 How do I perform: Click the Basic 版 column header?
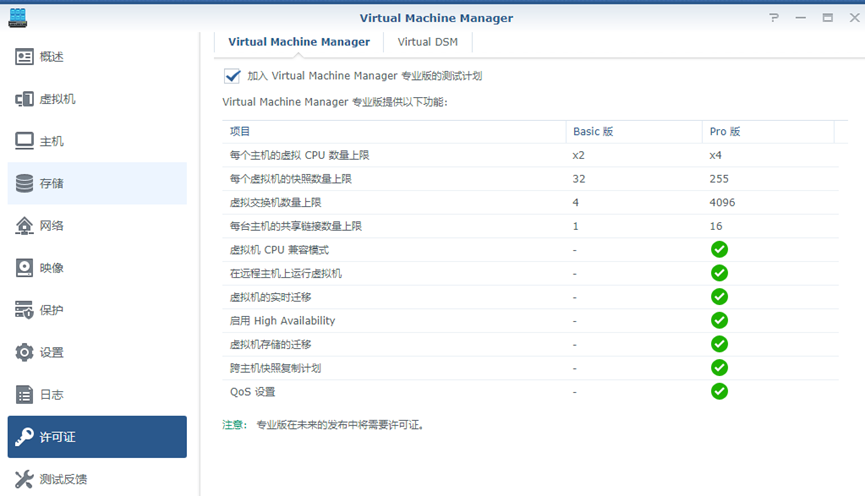pyautogui.click(x=634, y=131)
